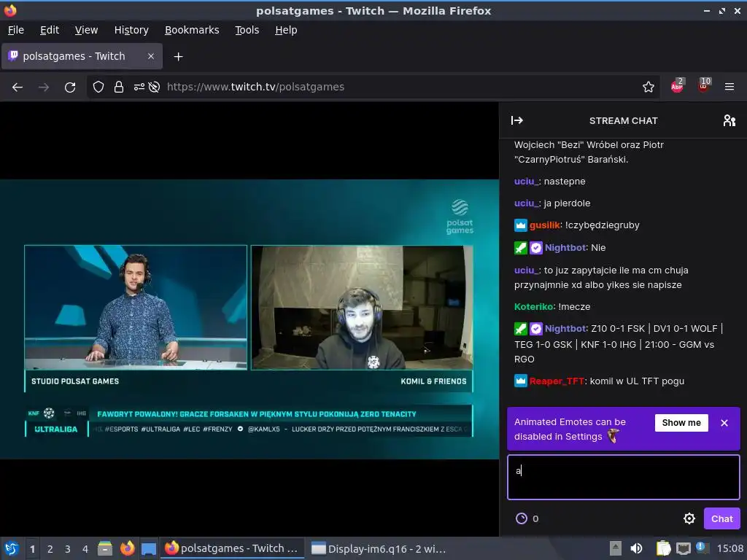This screenshot has width=747, height=560.
Task: Open the network tray icon
Action: click(x=683, y=548)
